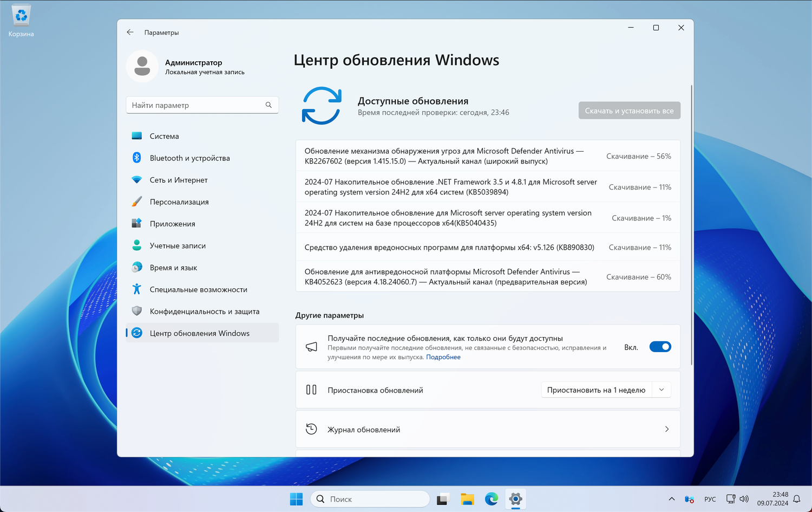Open Конфиденциальность и защита
Screen dimensions: 812x512
pos(202,311)
